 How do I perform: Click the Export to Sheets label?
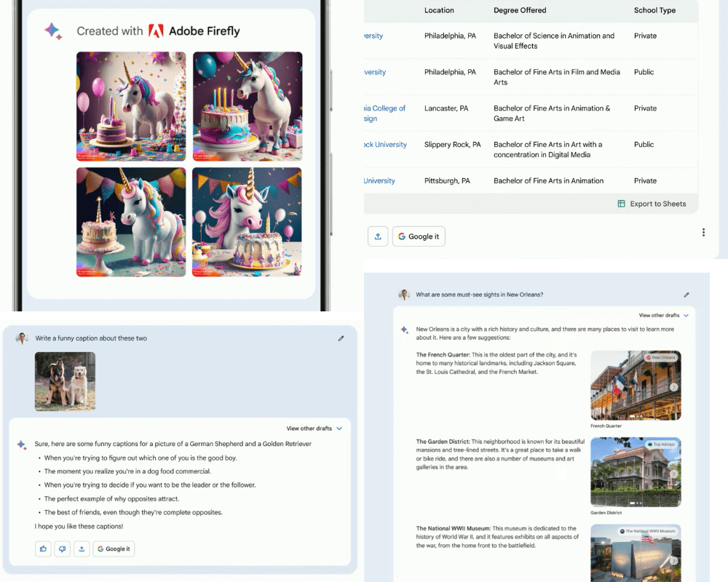[x=658, y=204]
